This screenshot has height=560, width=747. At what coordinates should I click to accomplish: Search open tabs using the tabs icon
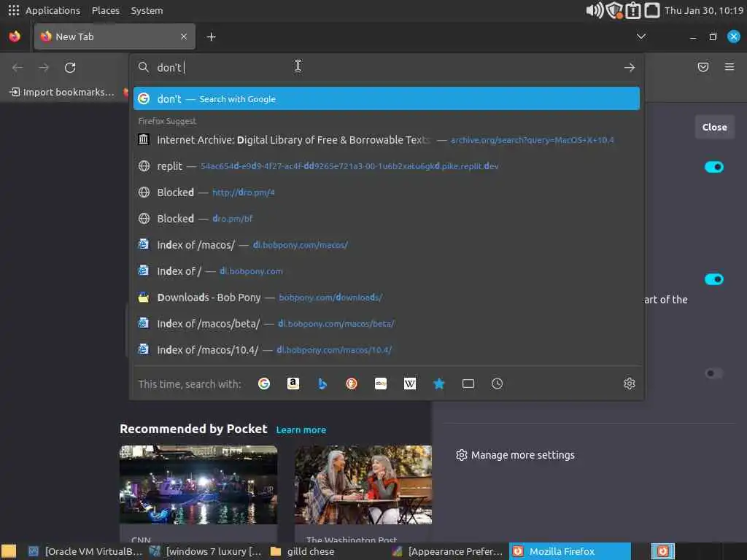468,384
